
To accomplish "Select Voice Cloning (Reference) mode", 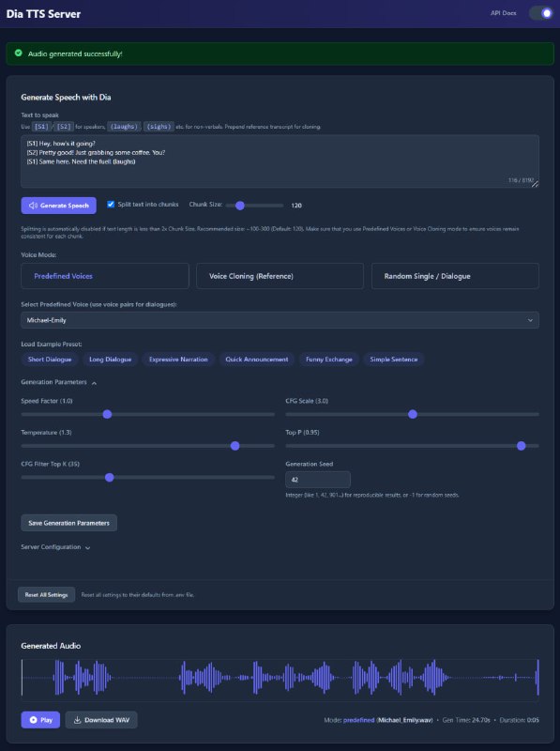I will pyautogui.click(x=279, y=275).
